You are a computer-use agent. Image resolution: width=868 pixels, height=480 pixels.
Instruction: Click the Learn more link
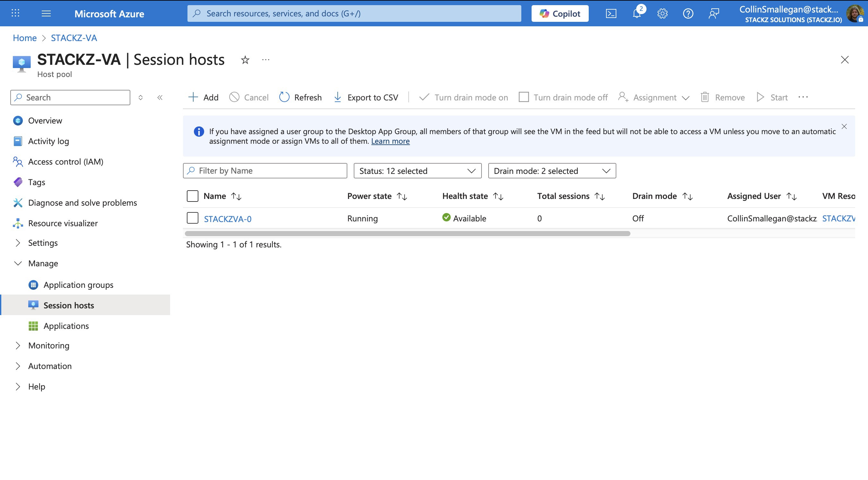click(x=390, y=141)
